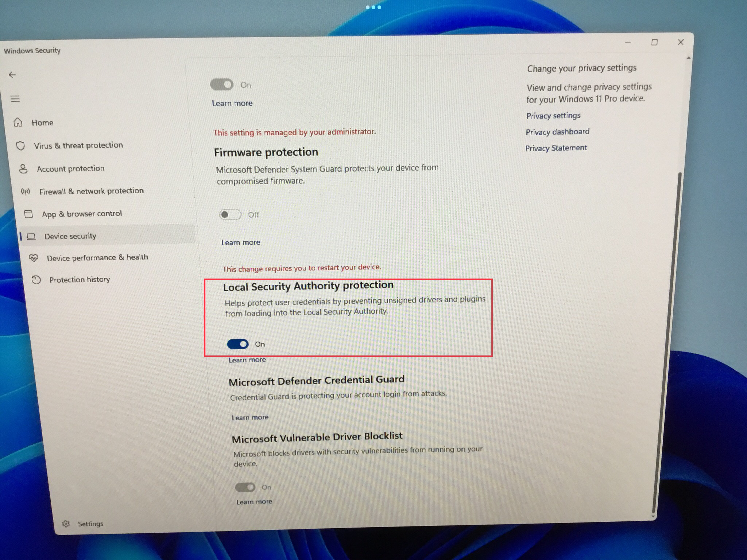The image size is (747, 560).
Task: Open the hamburger navigation menu
Action: [15, 99]
